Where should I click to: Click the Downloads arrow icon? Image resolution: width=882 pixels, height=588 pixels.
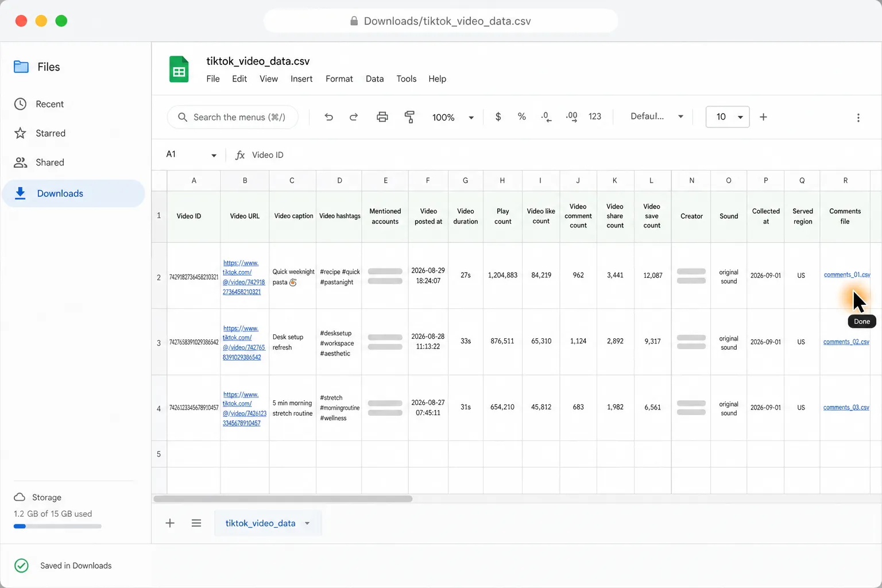pos(20,193)
